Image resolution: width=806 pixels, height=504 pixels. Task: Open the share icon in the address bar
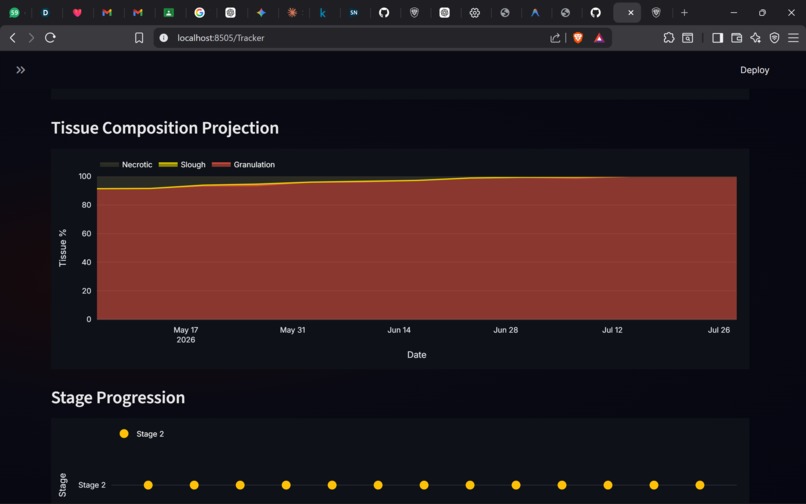555,38
